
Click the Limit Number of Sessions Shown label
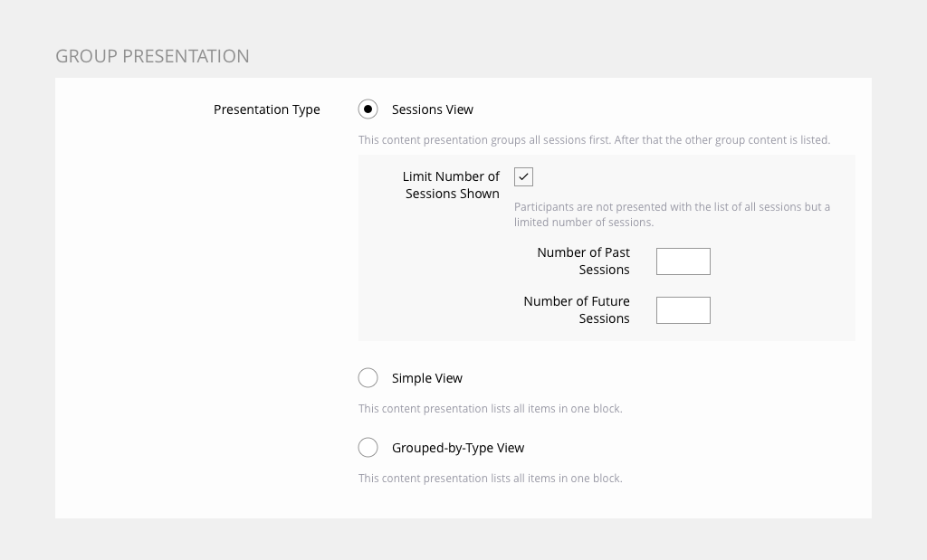point(451,185)
